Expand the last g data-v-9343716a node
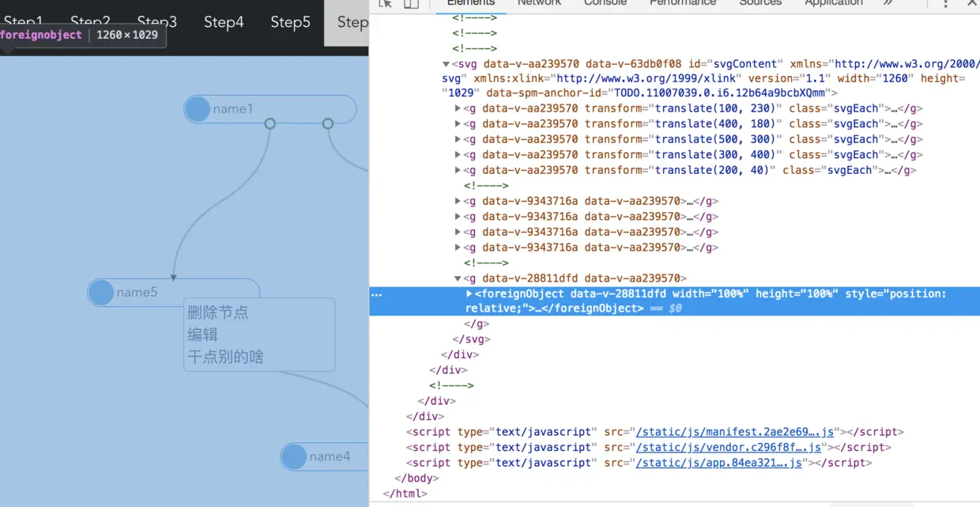 tap(458, 248)
